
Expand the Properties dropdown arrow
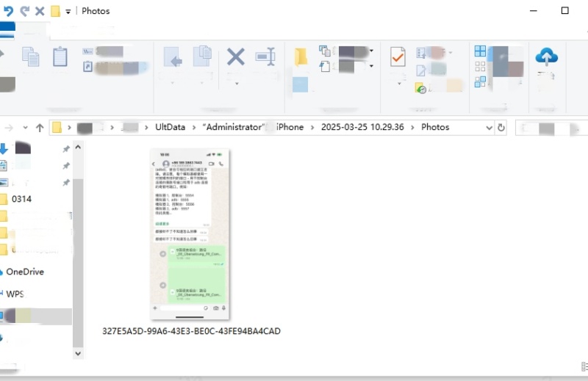coord(399,84)
